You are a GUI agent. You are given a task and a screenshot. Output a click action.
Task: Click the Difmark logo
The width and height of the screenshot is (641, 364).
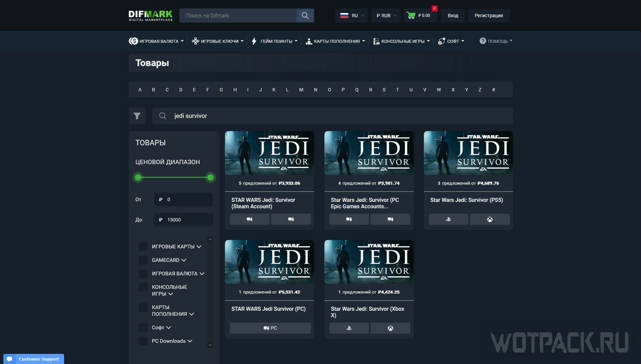(150, 16)
